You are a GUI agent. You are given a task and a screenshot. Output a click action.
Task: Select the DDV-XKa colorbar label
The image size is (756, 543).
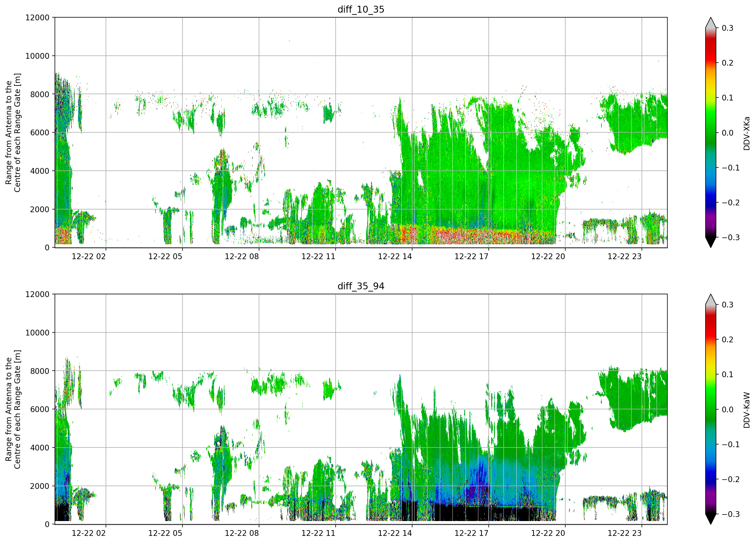pos(746,133)
